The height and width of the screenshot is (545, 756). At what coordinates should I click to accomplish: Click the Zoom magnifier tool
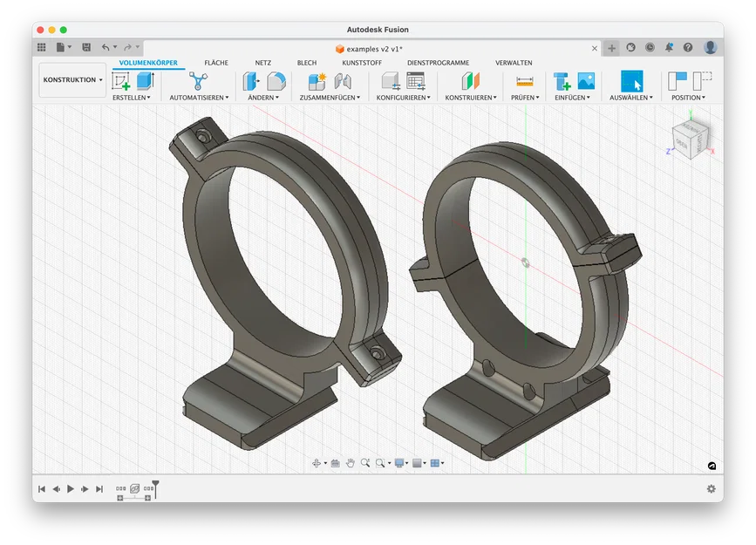point(365,463)
